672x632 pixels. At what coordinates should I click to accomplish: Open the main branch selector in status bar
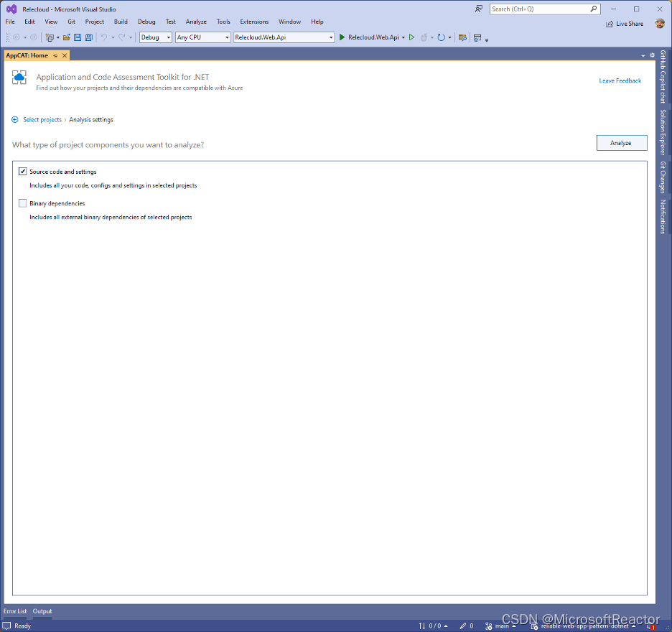[501, 626]
